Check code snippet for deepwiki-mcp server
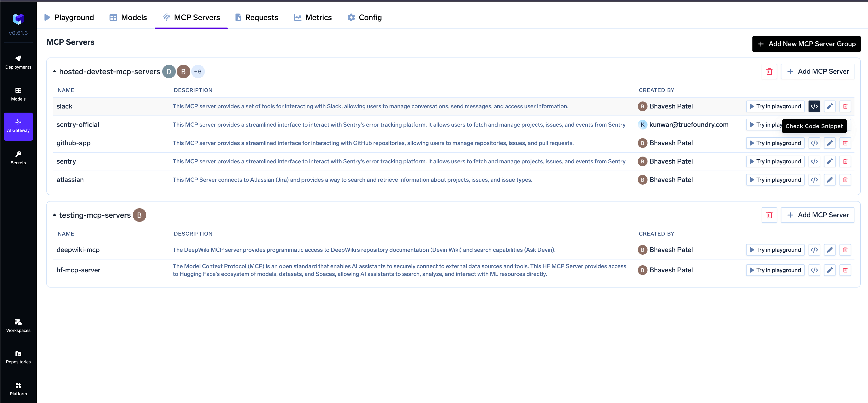Screen dimensions: 868x403 [x=814, y=250]
